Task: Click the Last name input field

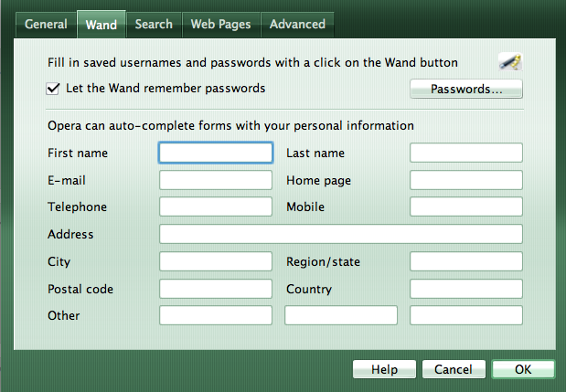Action: 466,153
